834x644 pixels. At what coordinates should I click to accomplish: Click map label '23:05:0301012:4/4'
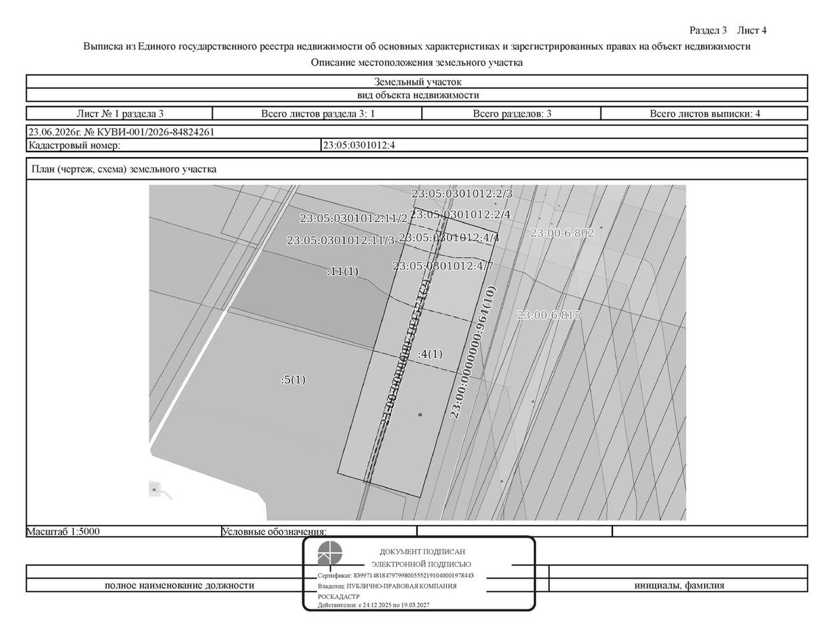point(450,238)
